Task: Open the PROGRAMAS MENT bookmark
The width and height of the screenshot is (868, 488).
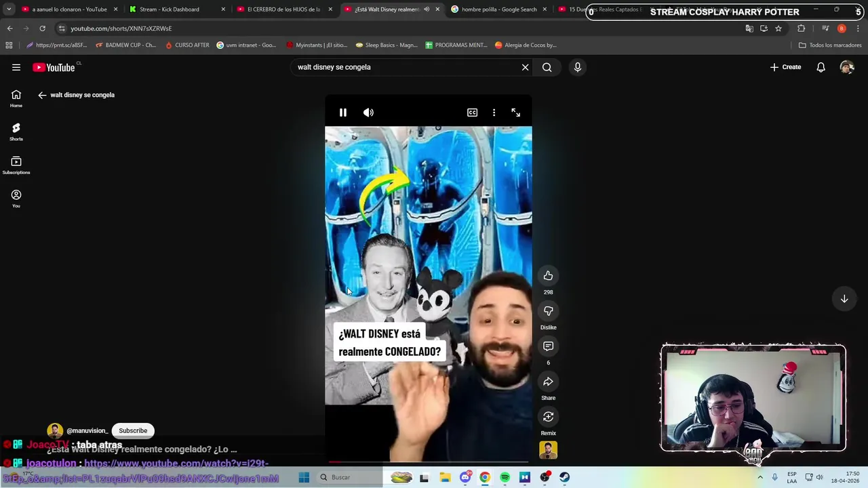Action: (x=456, y=45)
